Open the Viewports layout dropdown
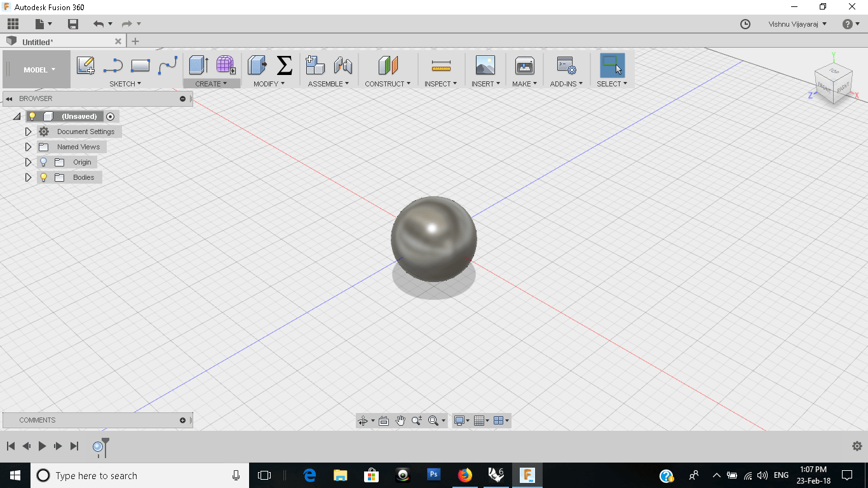Image resolution: width=868 pixels, height=488 pixels. pyautogui.click(x=501, y=421)
